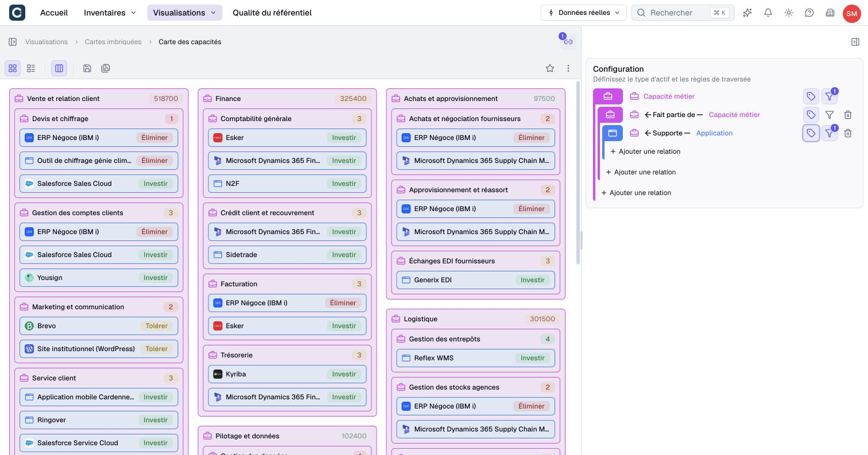Image resolution: width=868 pixels, height=455 pixels.
Task: Toggle the left sidebar panel icon
Action: 13,42
